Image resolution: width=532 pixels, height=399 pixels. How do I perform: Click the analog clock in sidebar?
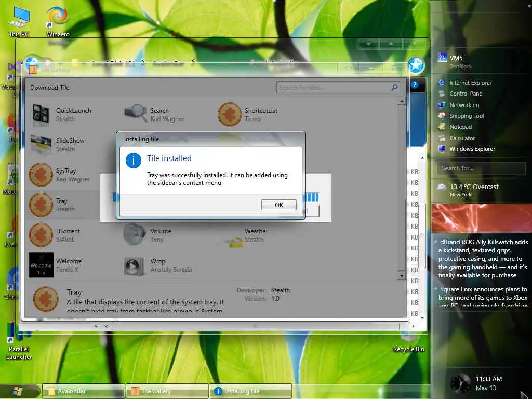point(460,383)
